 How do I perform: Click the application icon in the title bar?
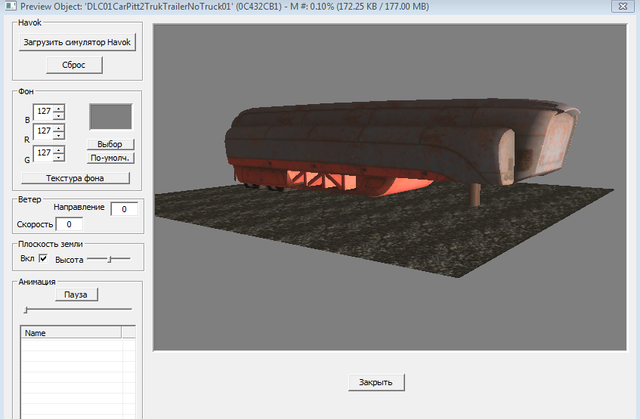10,6
